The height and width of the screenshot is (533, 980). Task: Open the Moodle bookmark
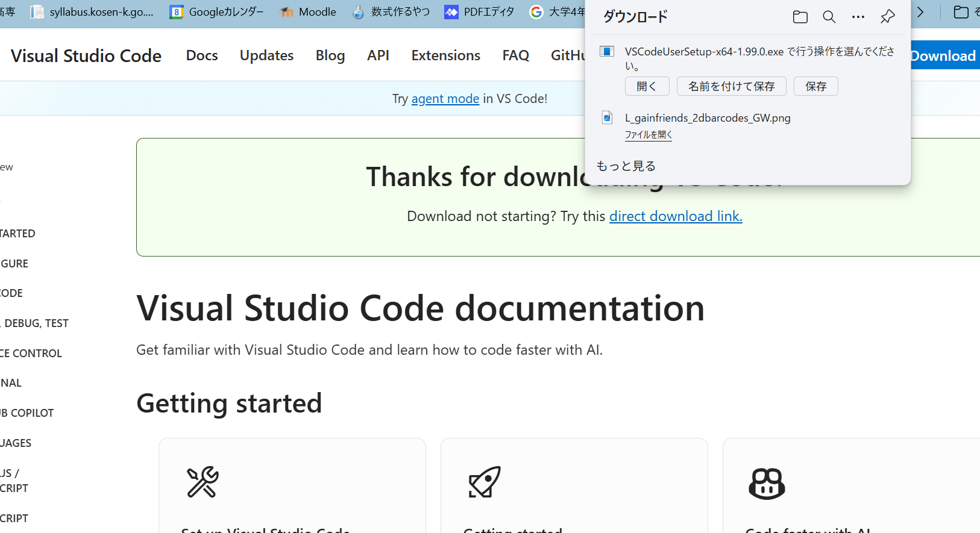(308, 11)
